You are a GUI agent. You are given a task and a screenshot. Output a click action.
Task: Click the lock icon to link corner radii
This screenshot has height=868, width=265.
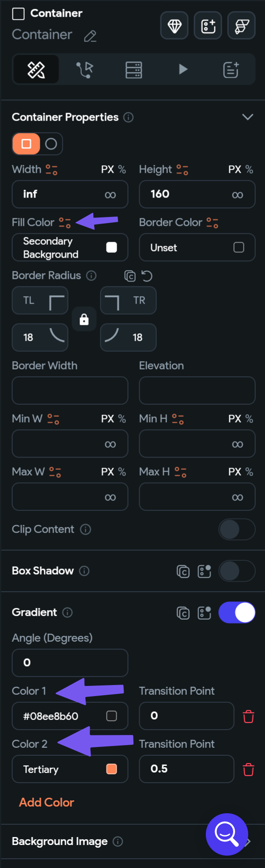84,319
